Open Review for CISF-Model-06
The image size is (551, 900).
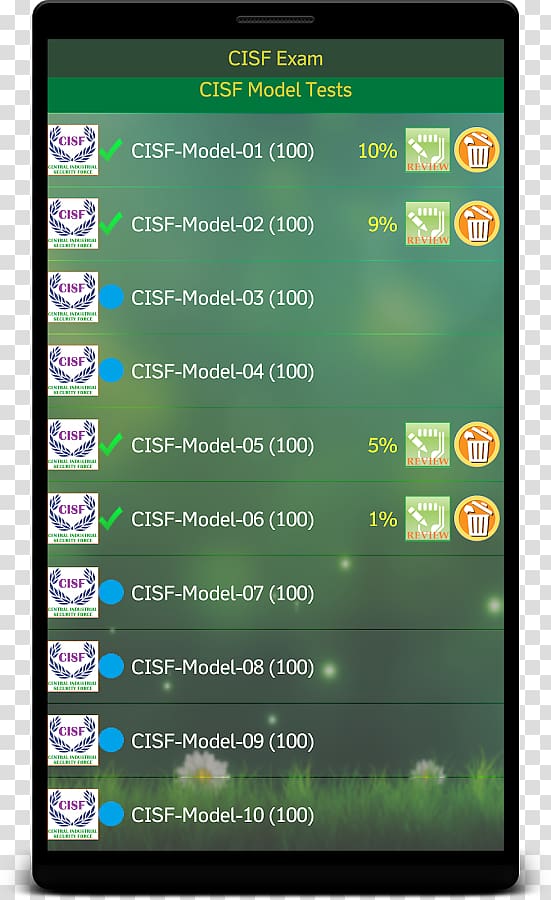428,519
